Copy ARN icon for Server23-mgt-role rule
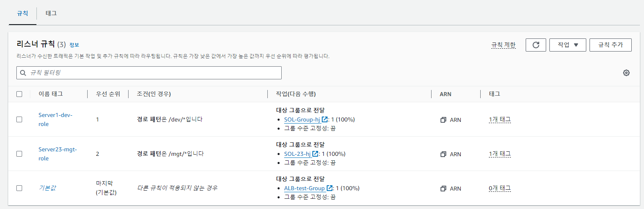Viewport: 644px width, 209px height. click(443, 154)
